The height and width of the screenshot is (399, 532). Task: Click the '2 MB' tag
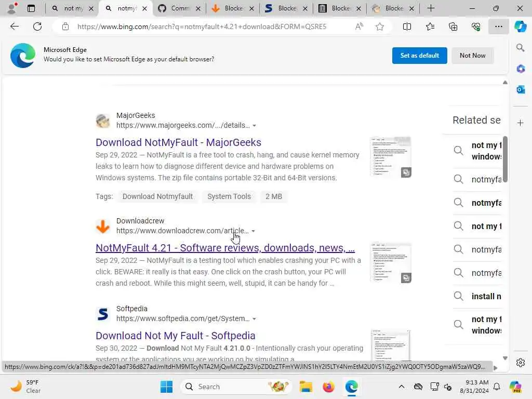point(273,196)
